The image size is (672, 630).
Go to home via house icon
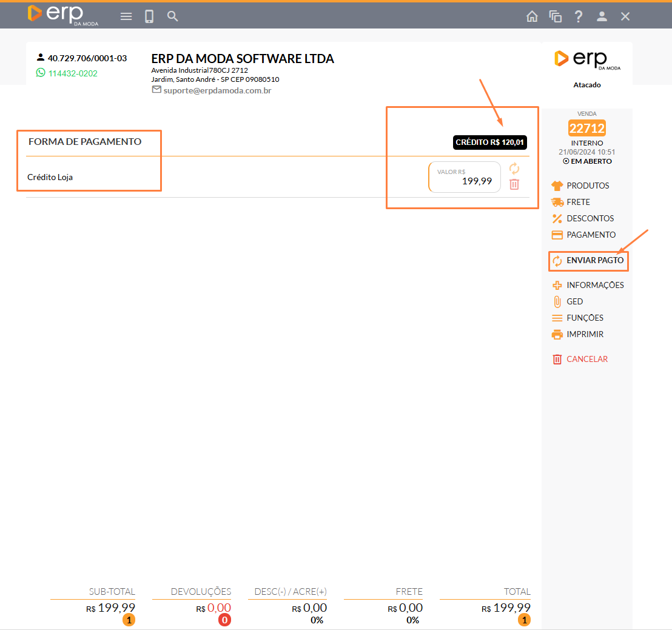pyautogui.click(x=532, y=16)
